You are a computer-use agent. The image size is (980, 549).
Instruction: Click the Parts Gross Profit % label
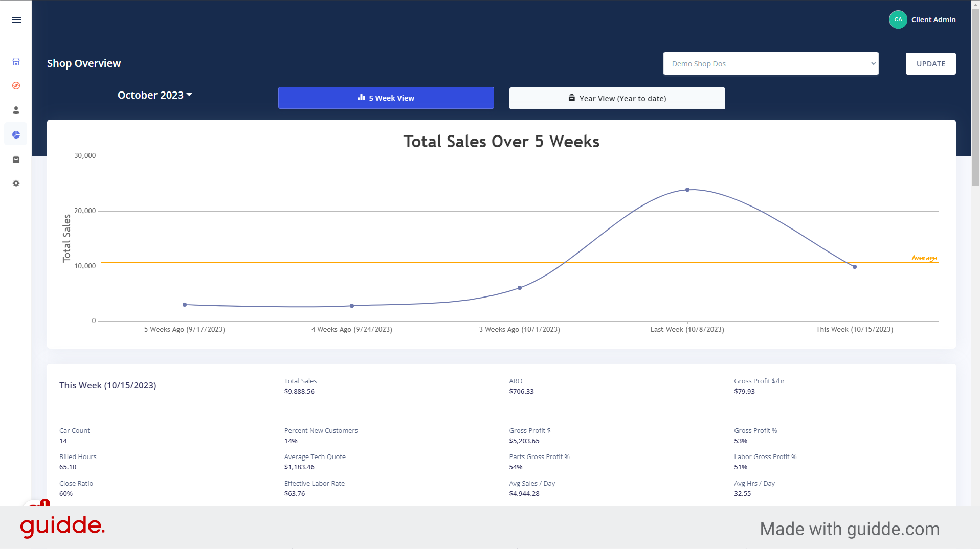(x=539, y=457)
